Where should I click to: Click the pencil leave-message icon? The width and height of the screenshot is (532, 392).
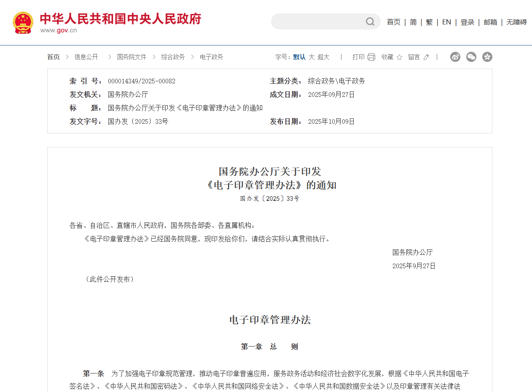point(426,57)
